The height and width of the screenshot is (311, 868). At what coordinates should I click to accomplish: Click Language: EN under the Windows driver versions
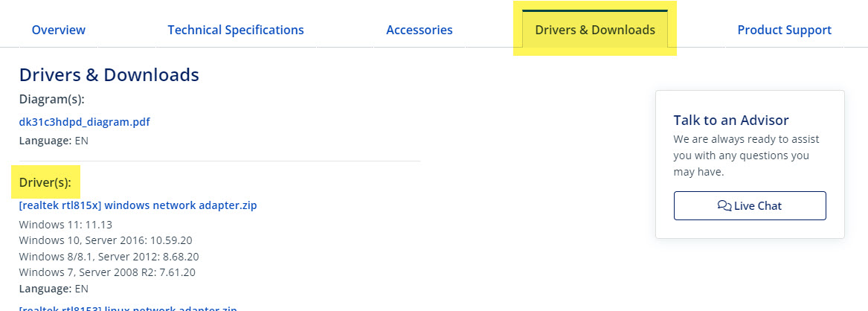(x=54, y=289)
